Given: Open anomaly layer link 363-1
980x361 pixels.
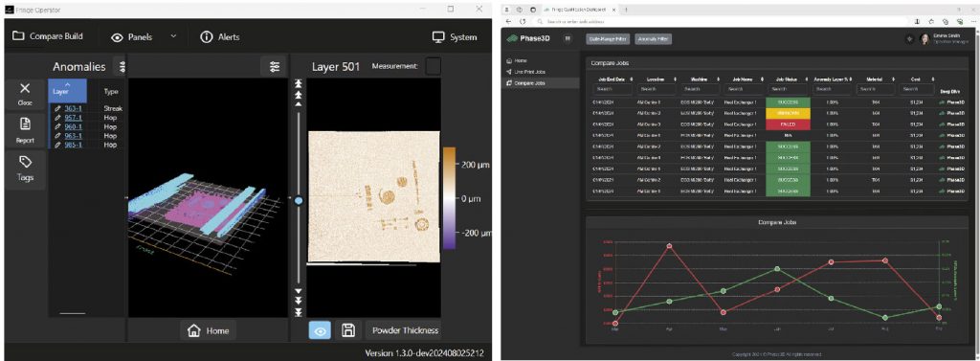Looking at the screenshot, I should [73, 108].
